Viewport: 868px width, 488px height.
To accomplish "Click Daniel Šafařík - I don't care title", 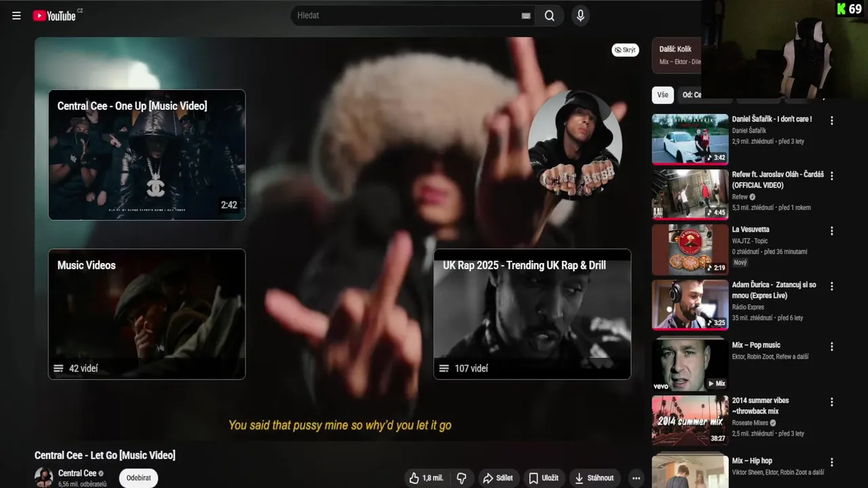I will click(x=772, y=119).
